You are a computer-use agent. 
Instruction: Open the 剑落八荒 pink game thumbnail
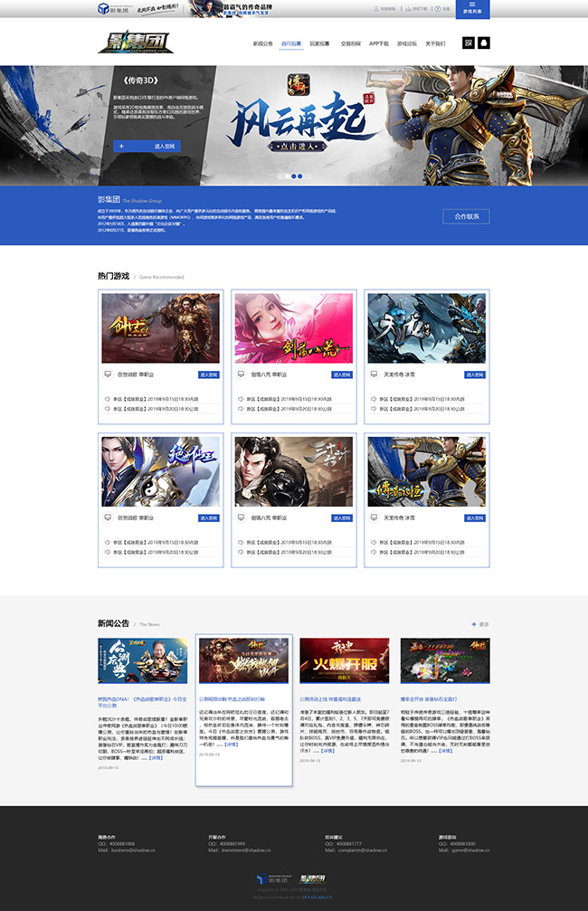(x=293, y=327)
